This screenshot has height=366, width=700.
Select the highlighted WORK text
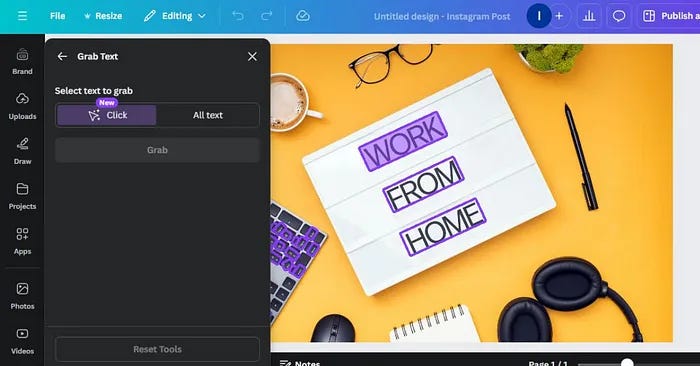403,141
